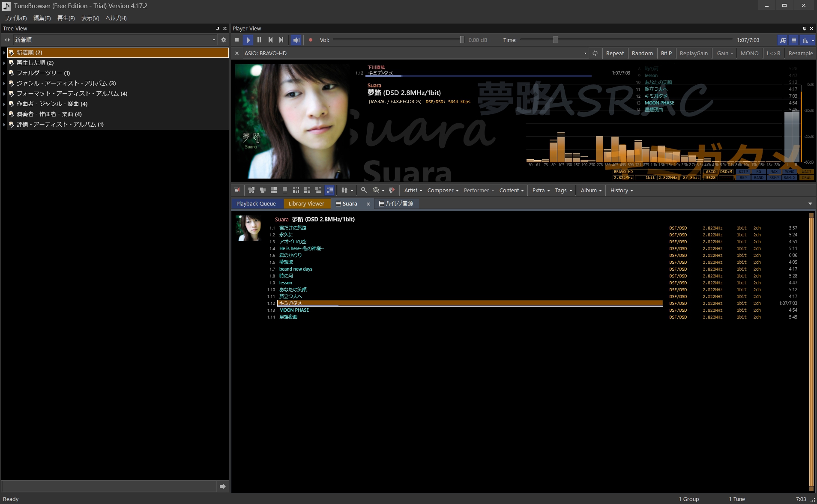
Task: Close the Suara tab
Action: [x=368, y=204]
